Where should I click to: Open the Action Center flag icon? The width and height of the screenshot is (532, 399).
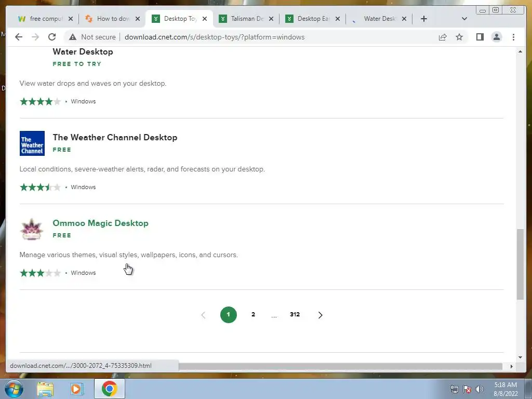tap(467, 389)
